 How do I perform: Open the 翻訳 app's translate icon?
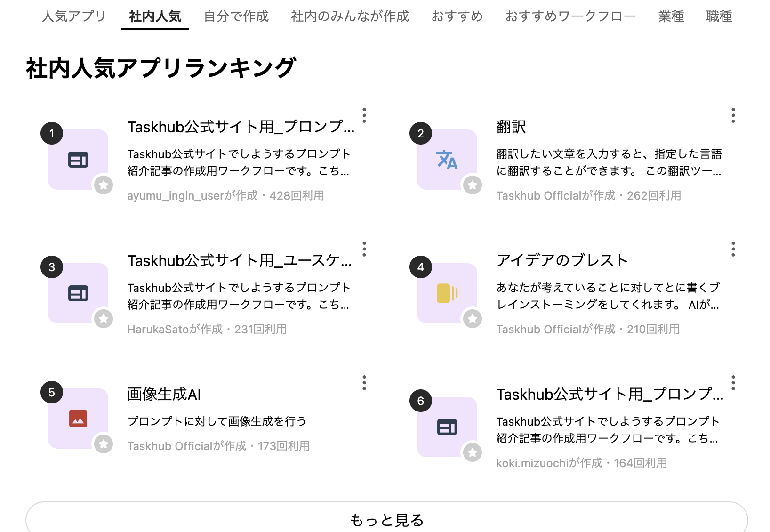pos(447,160)
